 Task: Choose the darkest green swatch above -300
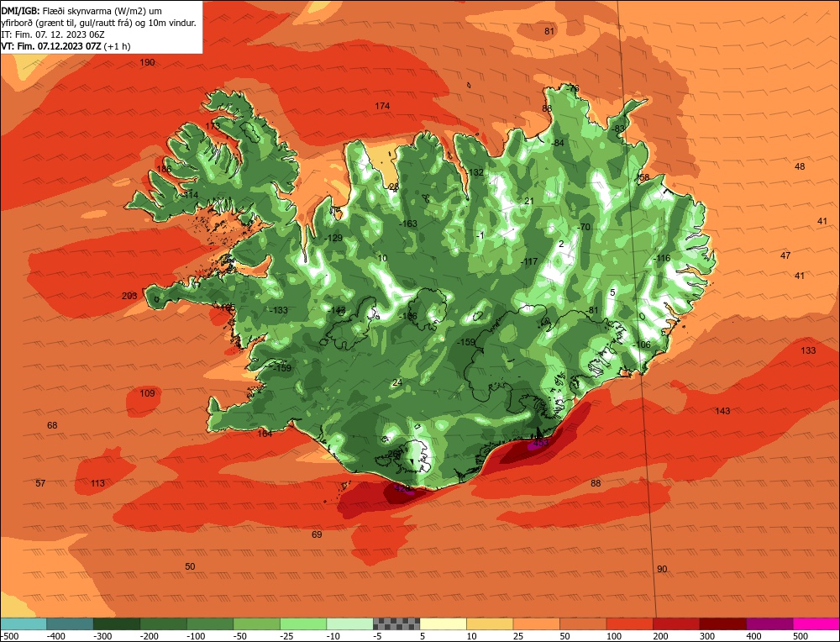(x=116, y=624)
